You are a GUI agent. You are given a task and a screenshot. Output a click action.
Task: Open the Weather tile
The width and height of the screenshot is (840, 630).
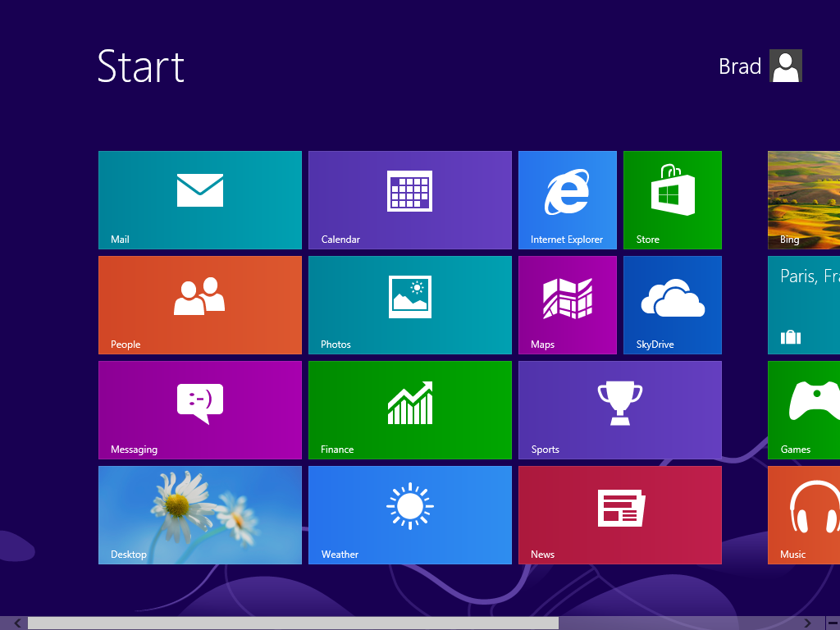pyautogui.click(x=410, y=515)
